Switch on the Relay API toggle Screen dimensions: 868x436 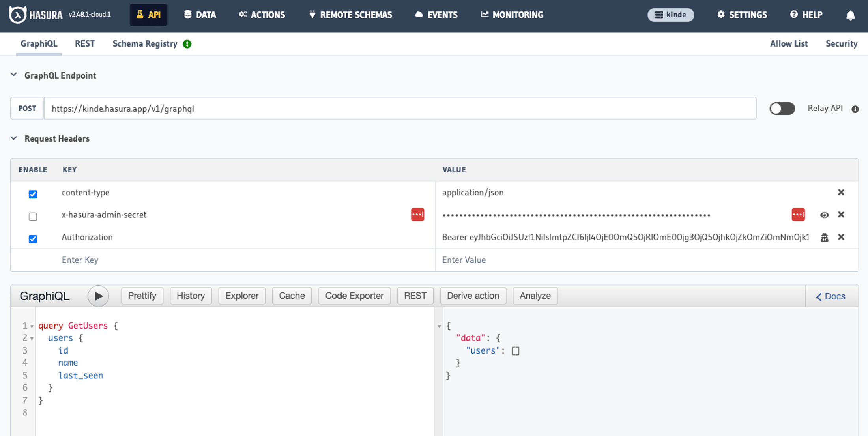click(782, 109)
